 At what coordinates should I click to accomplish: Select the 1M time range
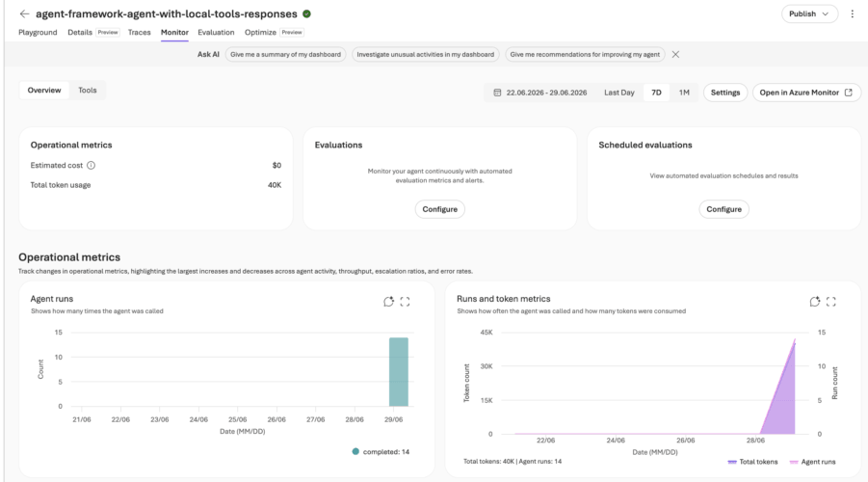point(684,93)
